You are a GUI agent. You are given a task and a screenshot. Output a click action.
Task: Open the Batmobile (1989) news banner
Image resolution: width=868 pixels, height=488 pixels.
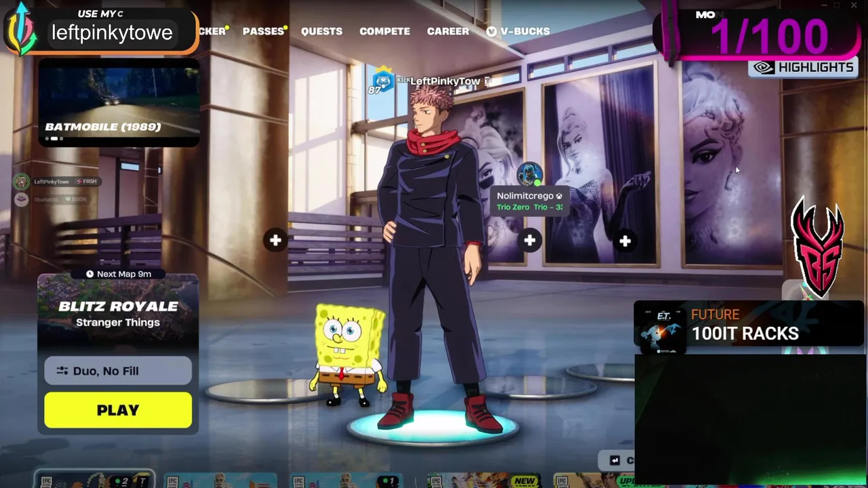[x=119, y=102]
